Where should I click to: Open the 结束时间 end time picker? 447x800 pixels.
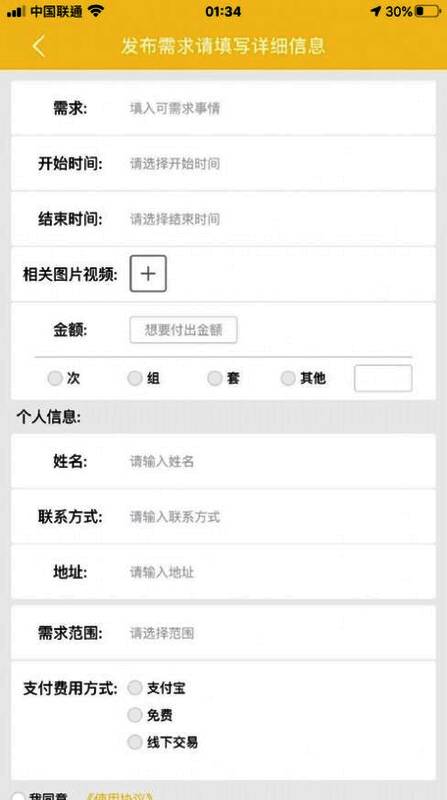pos(224,219)
